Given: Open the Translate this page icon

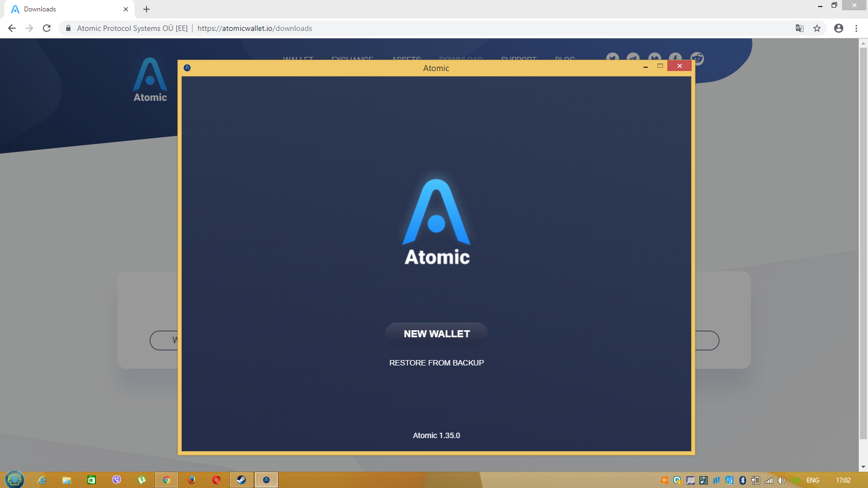Looking at the screenshot, I should [x=800, y=28].
